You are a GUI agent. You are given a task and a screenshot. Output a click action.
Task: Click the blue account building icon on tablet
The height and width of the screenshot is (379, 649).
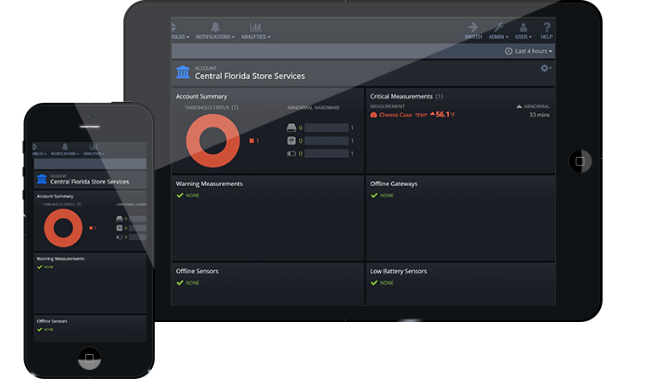click(183, 72)
